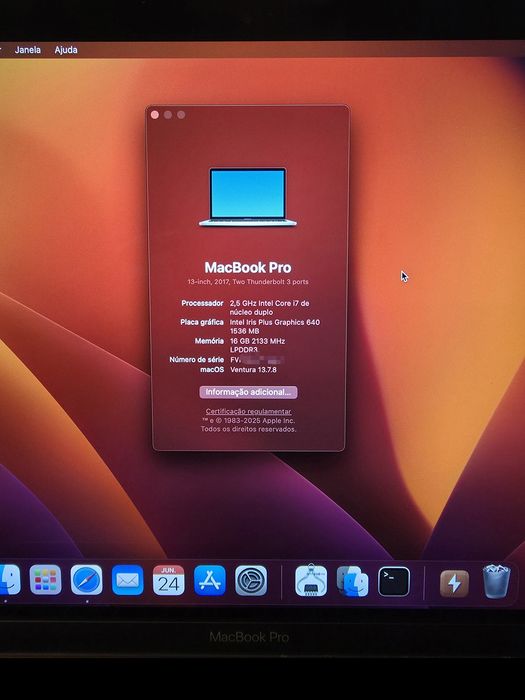Open System Settings gear icon
The width and height of the screenshot is (525, 700).
(251, 580)
